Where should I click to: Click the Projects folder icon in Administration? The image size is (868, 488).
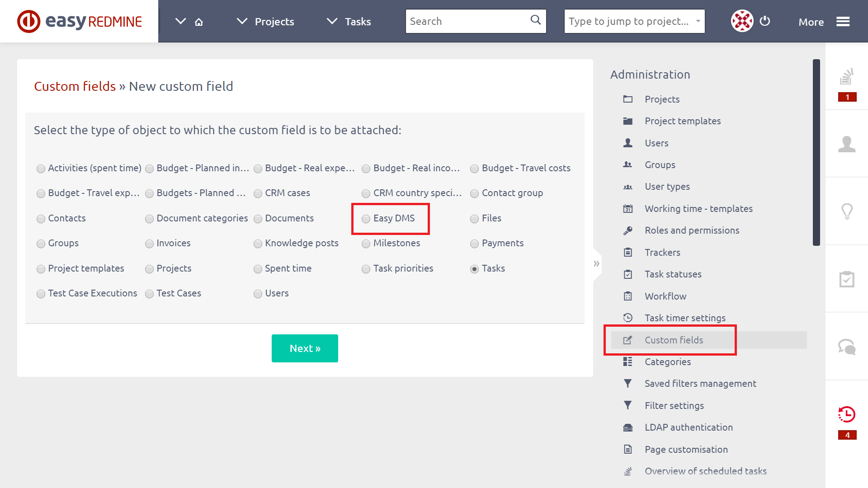628,99
